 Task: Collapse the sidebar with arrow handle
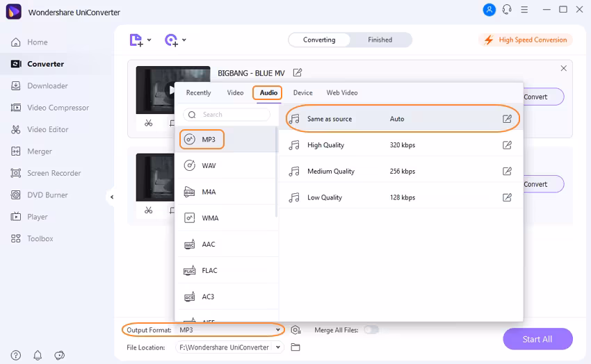[x=111, y=197]
